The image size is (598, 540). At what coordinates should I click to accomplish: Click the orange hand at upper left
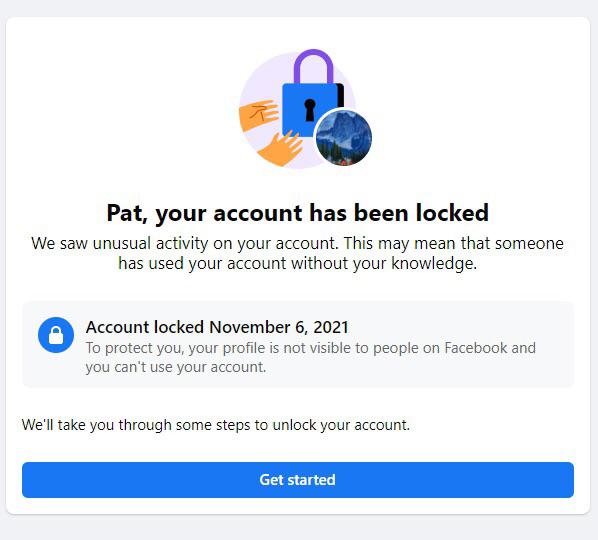click(258, 114)
